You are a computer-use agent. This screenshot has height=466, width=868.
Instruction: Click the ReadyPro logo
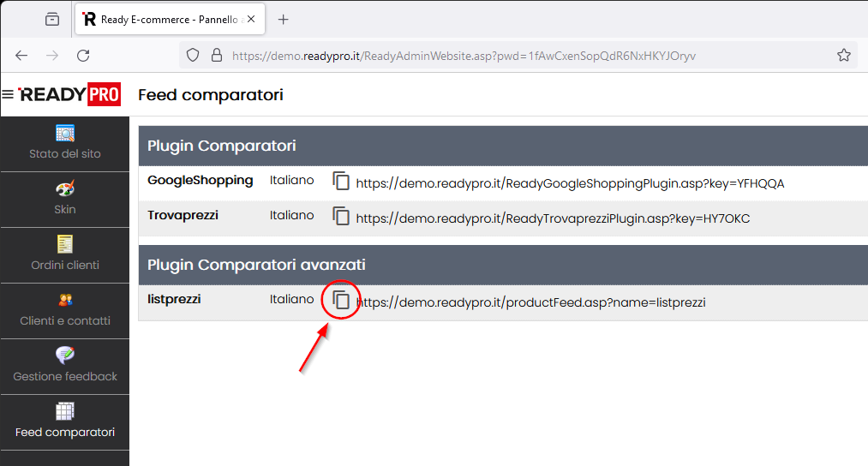[x=69, y=94]
